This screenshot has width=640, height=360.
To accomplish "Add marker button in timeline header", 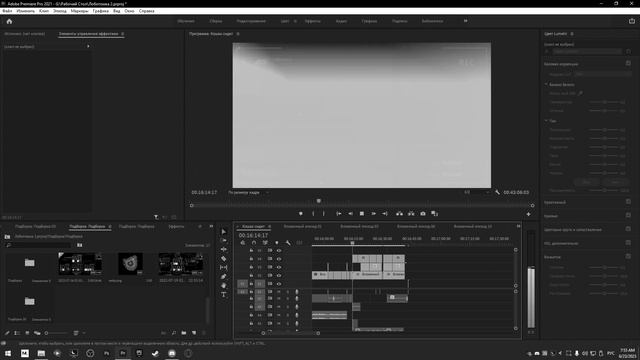I will [276, 243].
